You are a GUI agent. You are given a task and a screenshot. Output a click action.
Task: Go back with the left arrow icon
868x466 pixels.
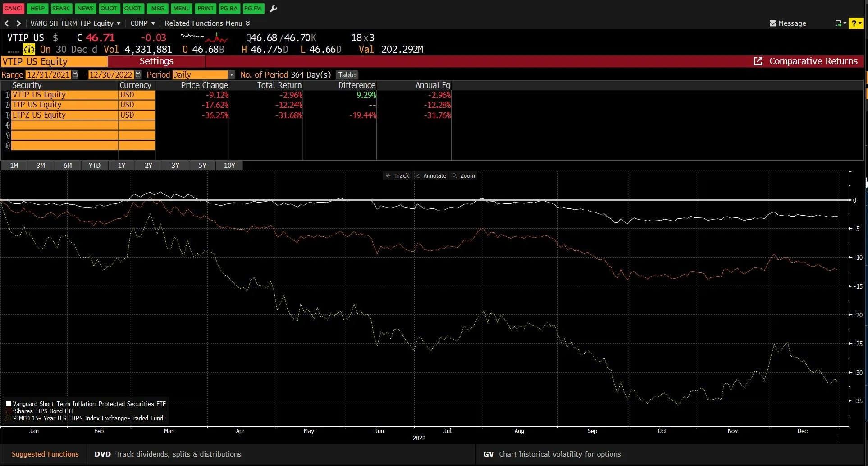point(6,23)
